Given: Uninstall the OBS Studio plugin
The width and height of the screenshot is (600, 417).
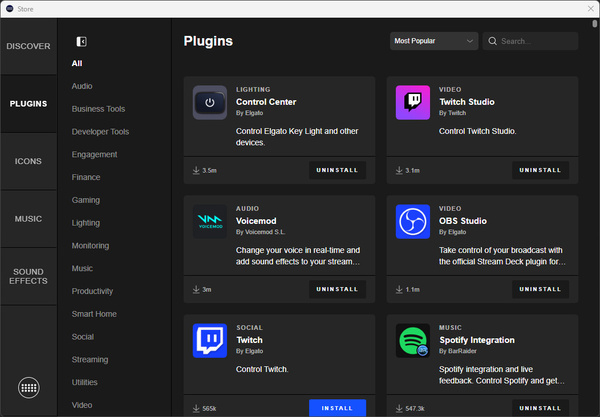Looking at the screenshot, I should click(540, 289).
